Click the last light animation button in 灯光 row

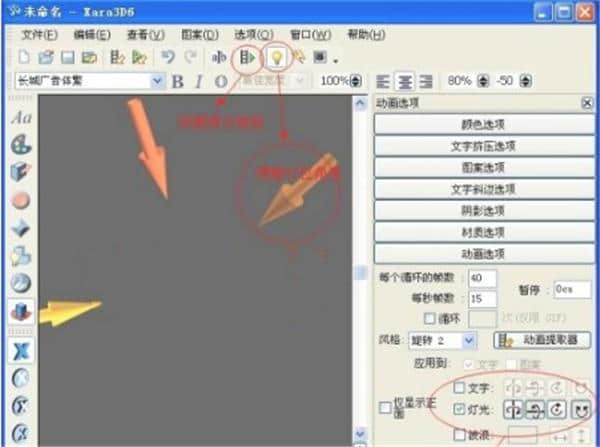[581, 410]
